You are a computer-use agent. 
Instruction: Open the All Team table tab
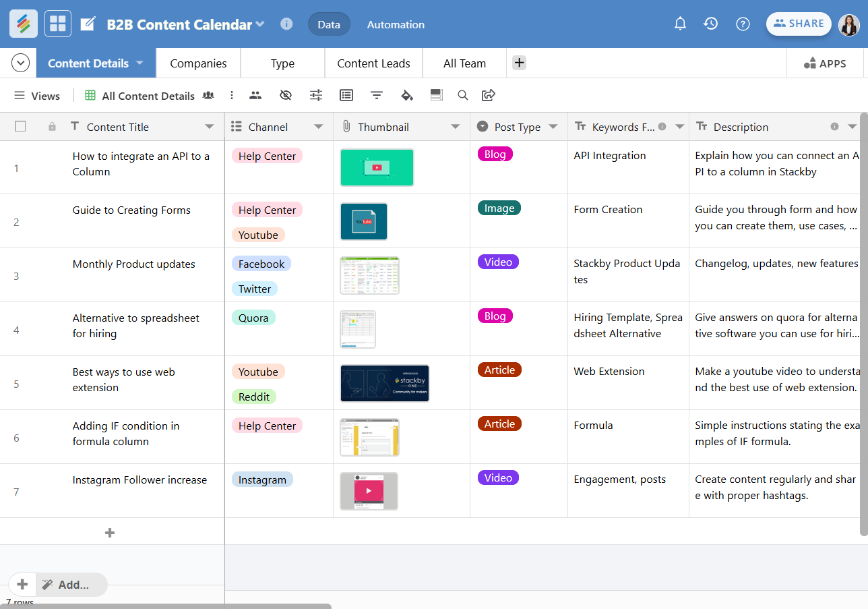click(464, 63)
